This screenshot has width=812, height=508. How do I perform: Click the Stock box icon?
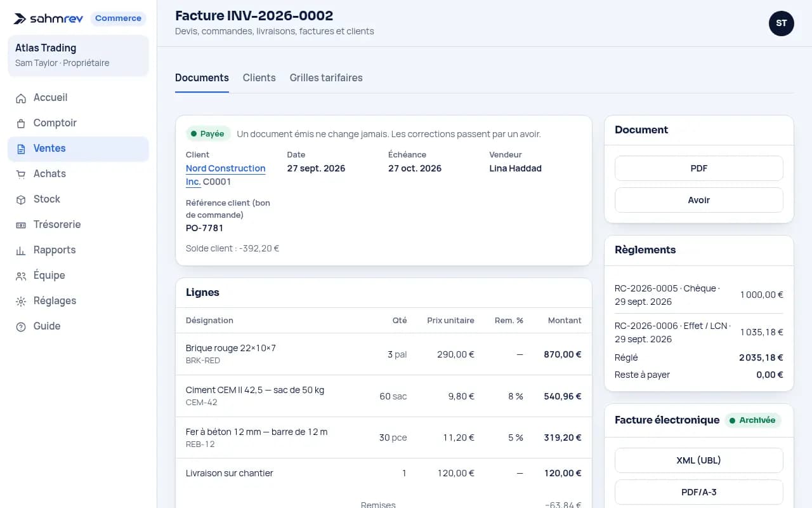21,199
